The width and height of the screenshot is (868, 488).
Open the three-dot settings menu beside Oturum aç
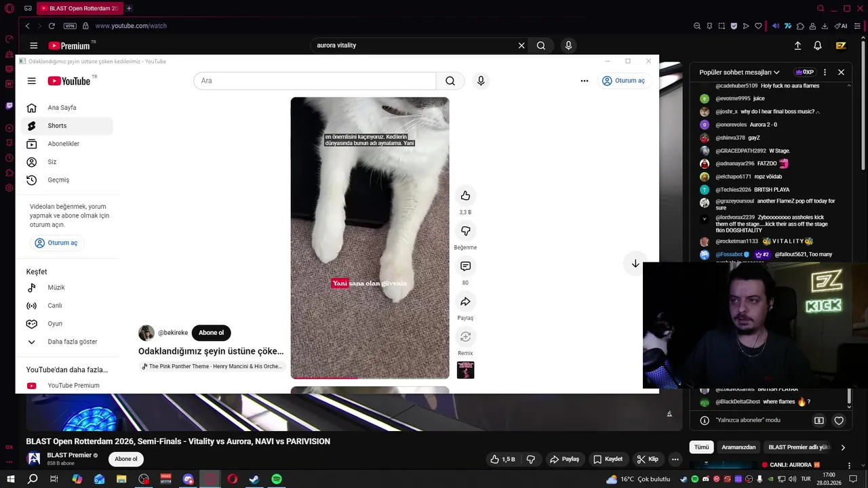(x=585, y=81)
